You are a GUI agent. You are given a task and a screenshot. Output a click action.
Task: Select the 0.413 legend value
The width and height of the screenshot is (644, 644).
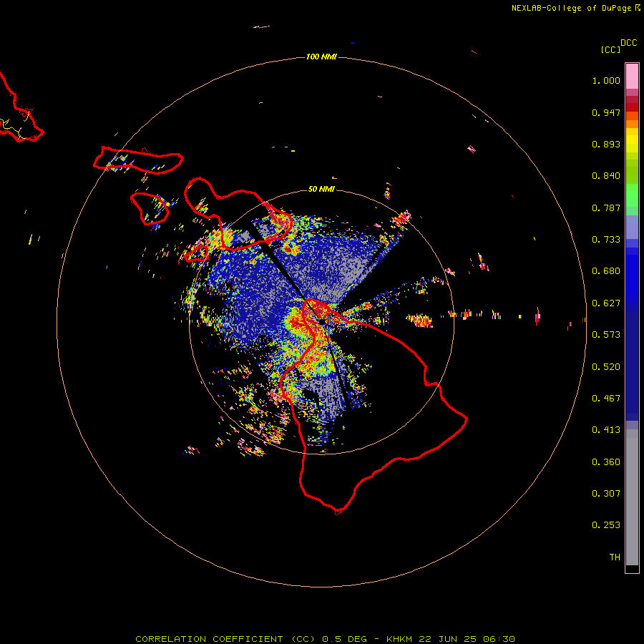point(606,430)
